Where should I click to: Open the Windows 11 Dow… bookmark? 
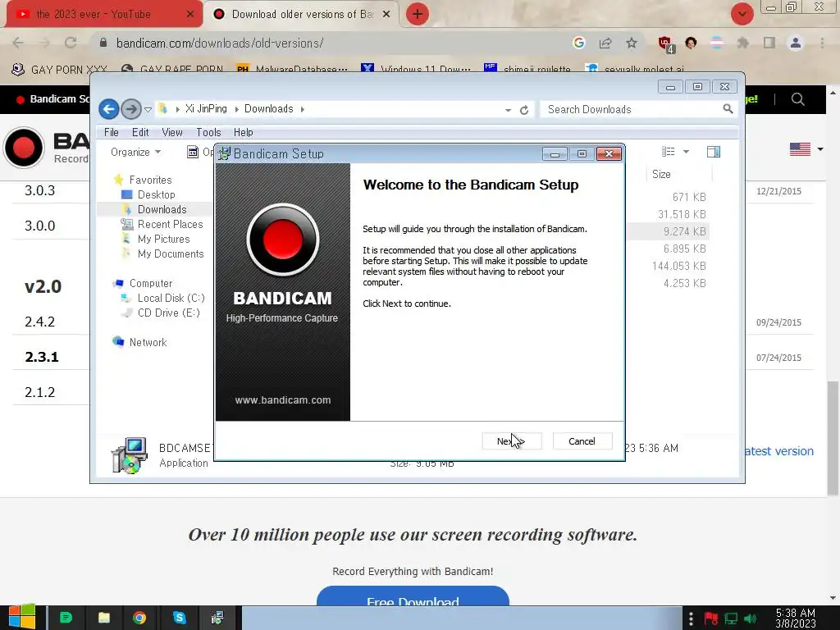point(417,69)
